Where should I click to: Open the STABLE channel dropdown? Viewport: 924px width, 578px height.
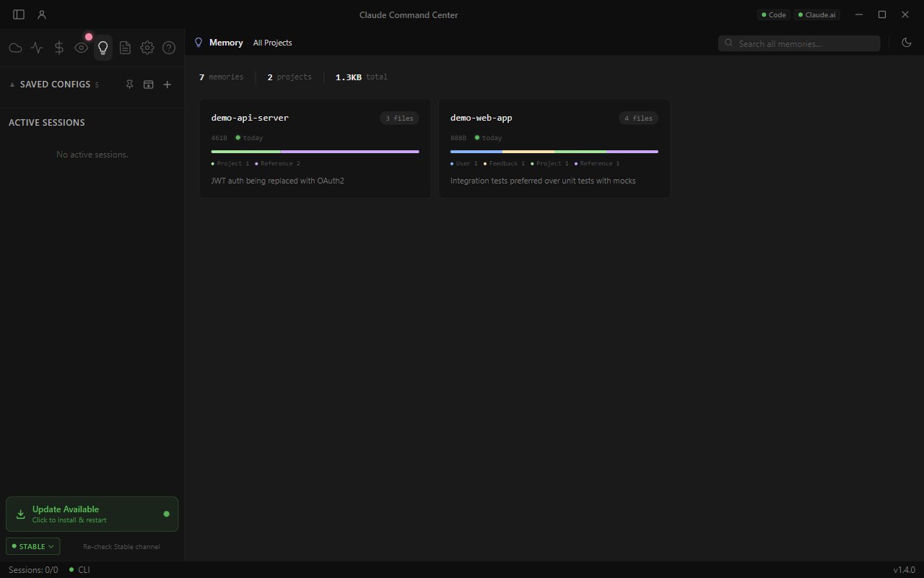(x=32, y=547)
